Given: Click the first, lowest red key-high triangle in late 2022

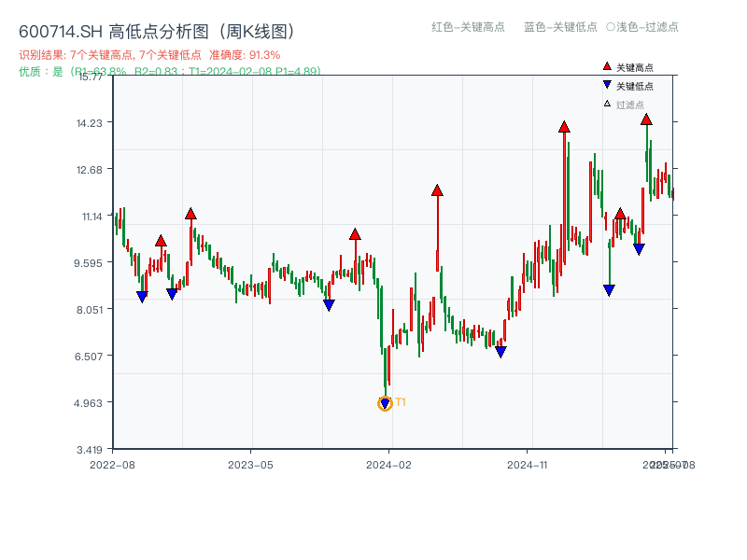Looking at the screenshot, I should pos(161,241).
